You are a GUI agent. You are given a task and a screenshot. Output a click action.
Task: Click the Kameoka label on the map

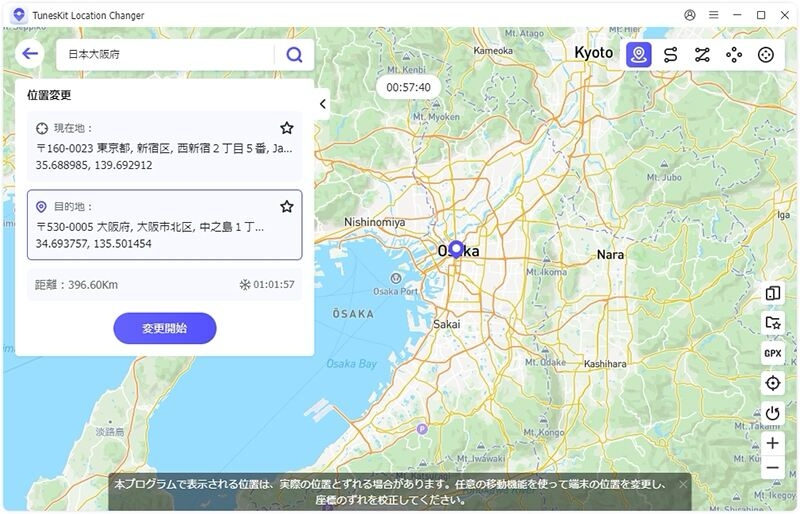point(493,51)
